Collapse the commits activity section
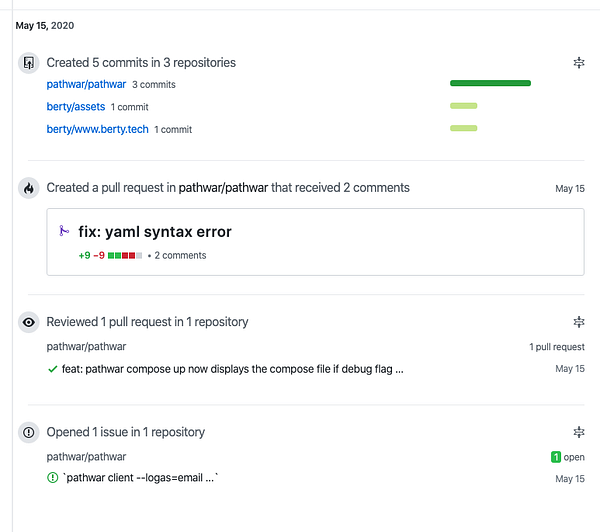600x532 pixels. pos(578,63)
